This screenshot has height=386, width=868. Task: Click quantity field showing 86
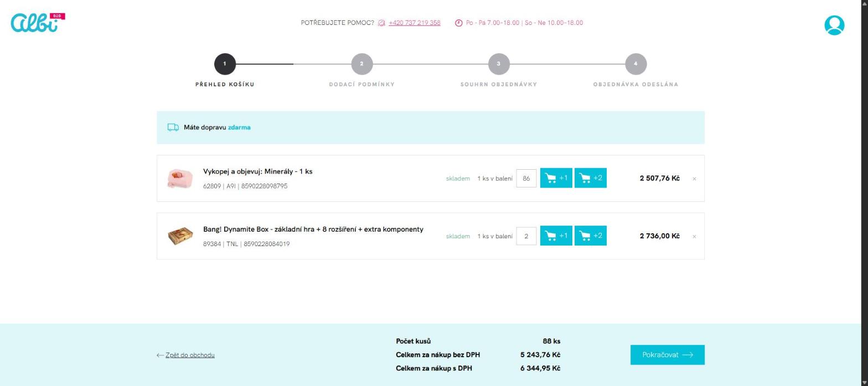click(526, 178)
